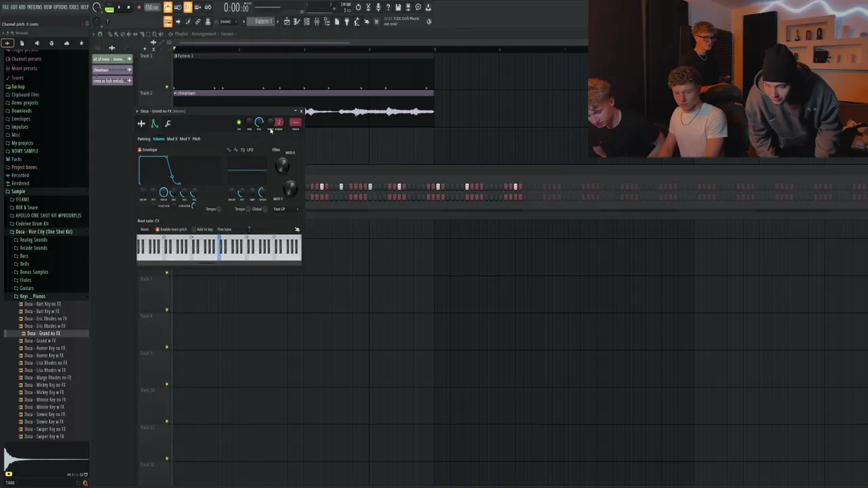Click the C5 root note piano key
The height and width of the screenshot is (488, 868).
point(219,247)
